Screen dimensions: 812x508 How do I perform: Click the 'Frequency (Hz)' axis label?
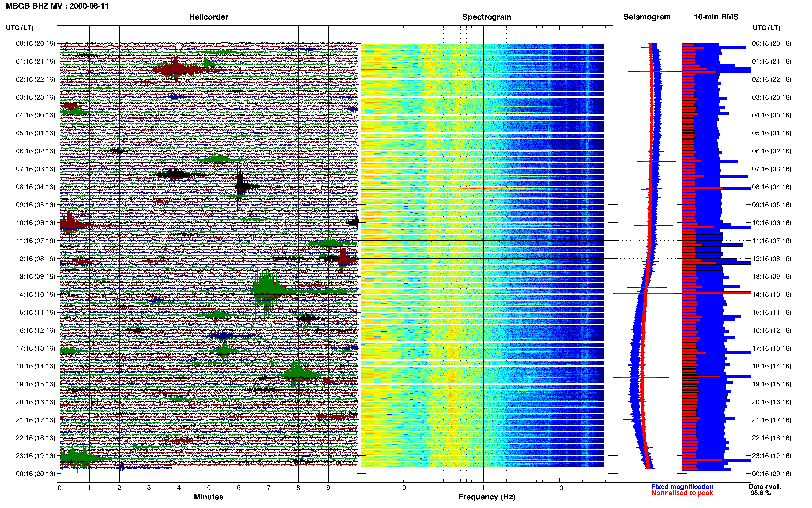pos(487,497)
